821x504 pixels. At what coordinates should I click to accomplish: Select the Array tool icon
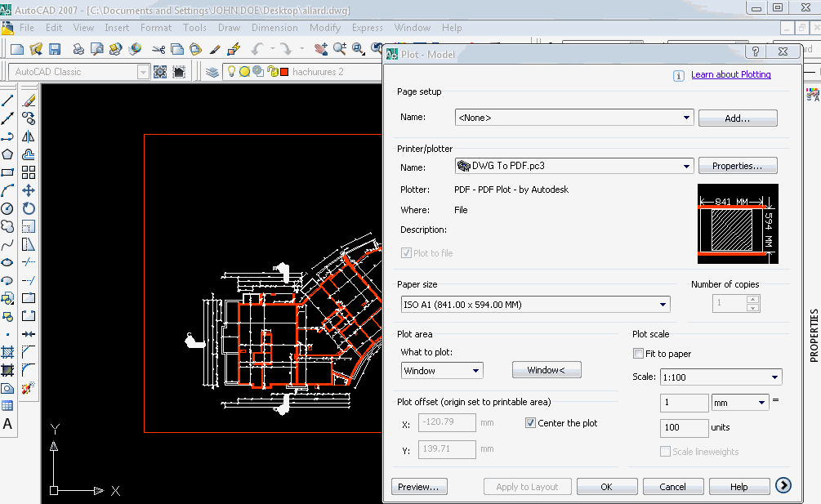[29, 172]
